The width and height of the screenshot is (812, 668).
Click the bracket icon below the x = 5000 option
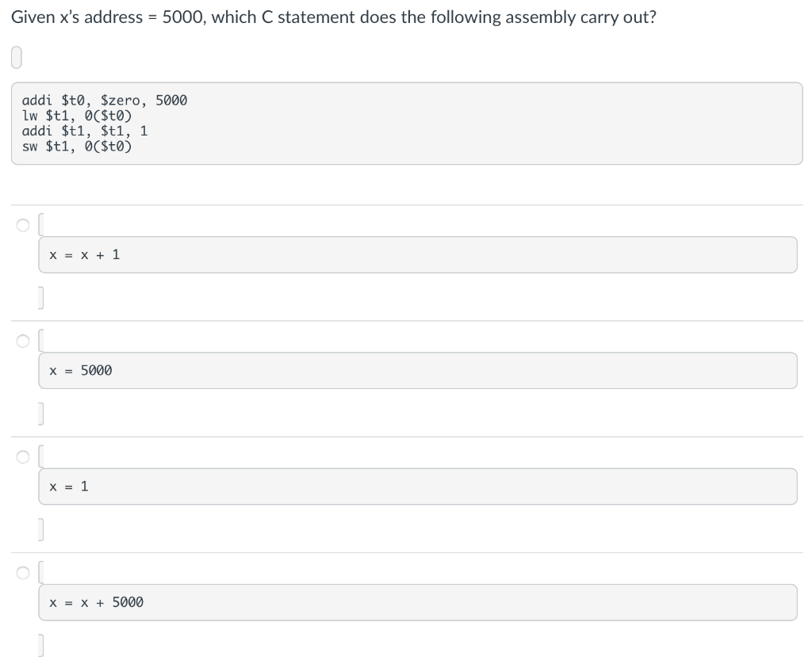41,412
